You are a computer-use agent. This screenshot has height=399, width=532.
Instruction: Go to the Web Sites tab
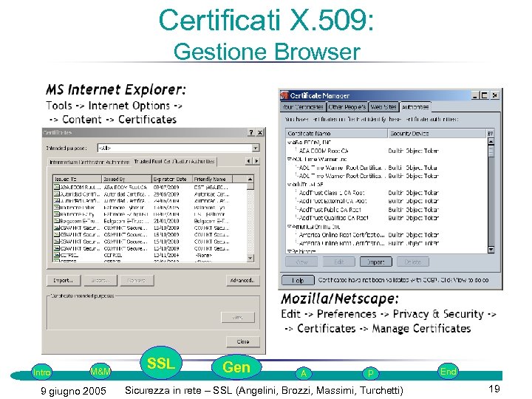tap(383, 107)
